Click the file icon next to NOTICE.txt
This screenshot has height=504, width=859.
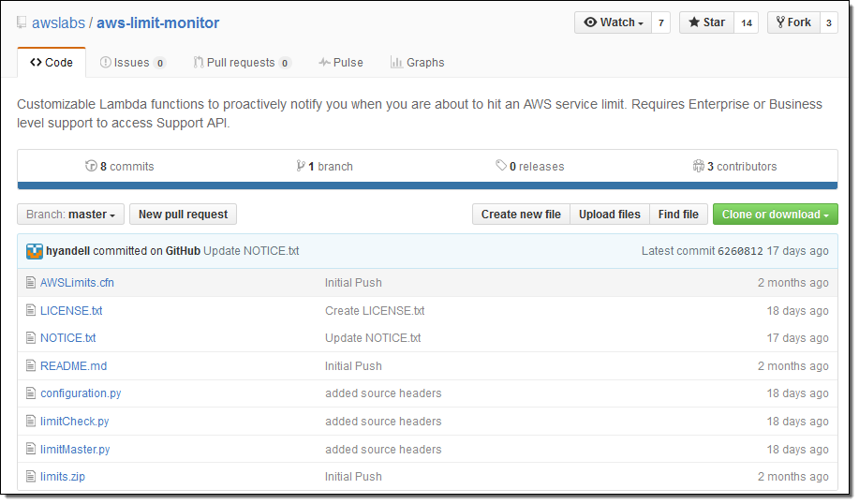coord(31,338)
